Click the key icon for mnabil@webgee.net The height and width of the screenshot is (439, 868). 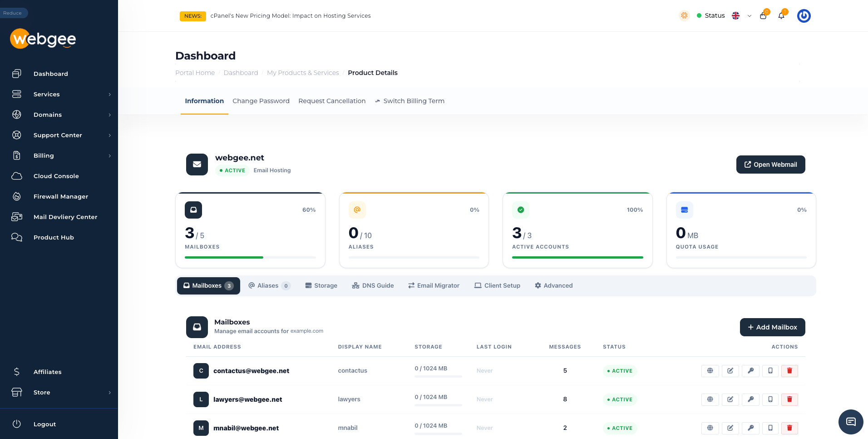coord(750,428)
